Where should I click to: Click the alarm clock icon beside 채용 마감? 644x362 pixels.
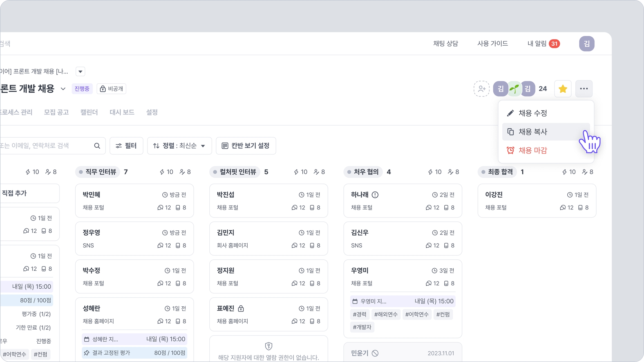(x=510, y=150)
